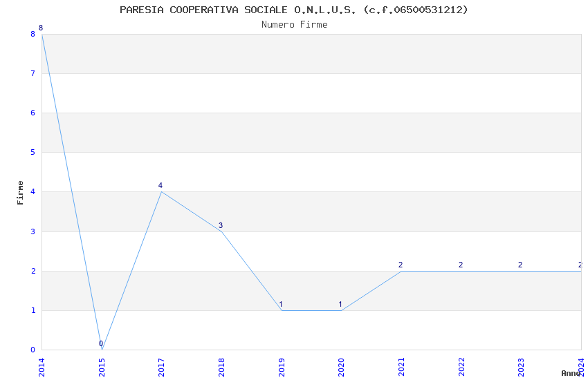
Task: Click the y-axis tick value 7
Action: click(33, 73)
